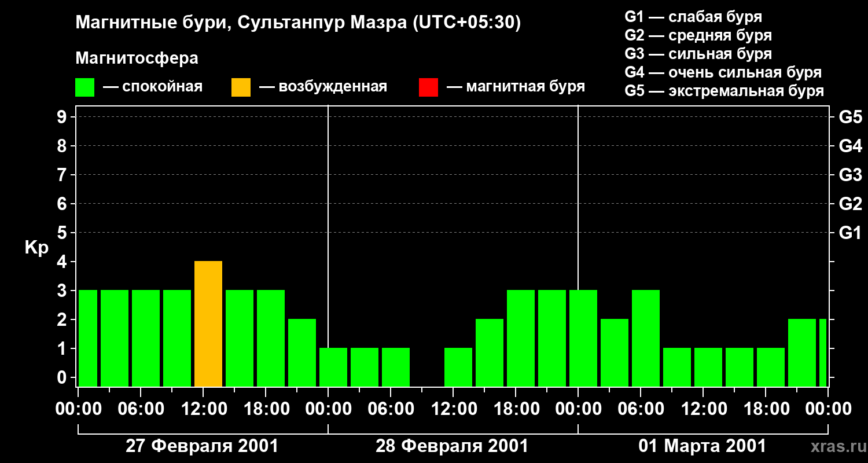Select legend line 'G5 — экстремальная буря'
This screenshot has width=868, height=463.
pos(724,91)
